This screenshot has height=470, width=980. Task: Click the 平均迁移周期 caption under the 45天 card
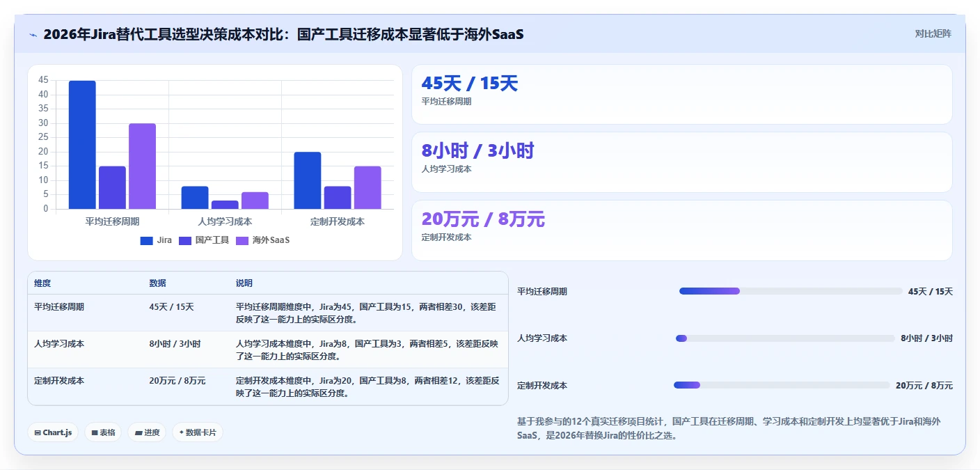(446, 102)
